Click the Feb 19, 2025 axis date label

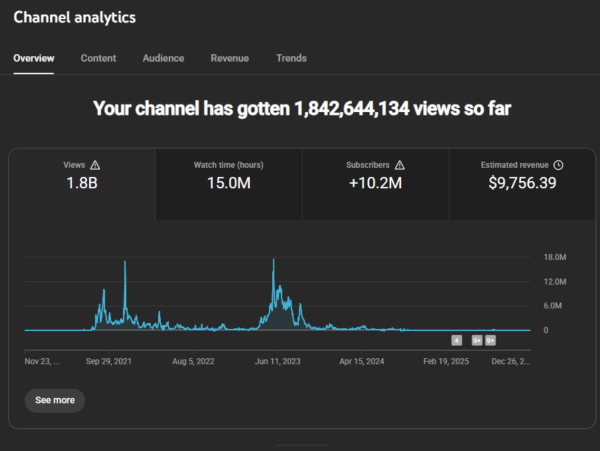click(445, 361)
